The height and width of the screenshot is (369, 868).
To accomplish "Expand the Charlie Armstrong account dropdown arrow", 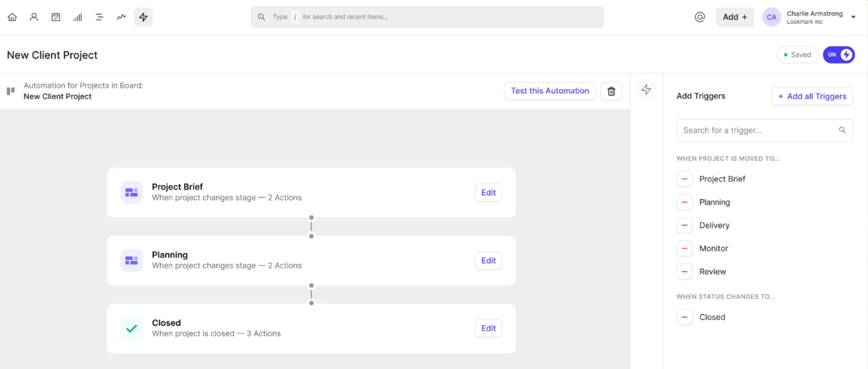I will (853, 18).
